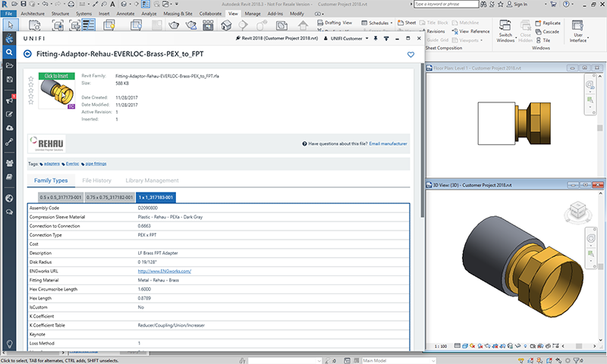Image resolution: width=607 pixels, height=364 pixels.
Task: Open the Help question mark icon
Action: tap(566, 5)
